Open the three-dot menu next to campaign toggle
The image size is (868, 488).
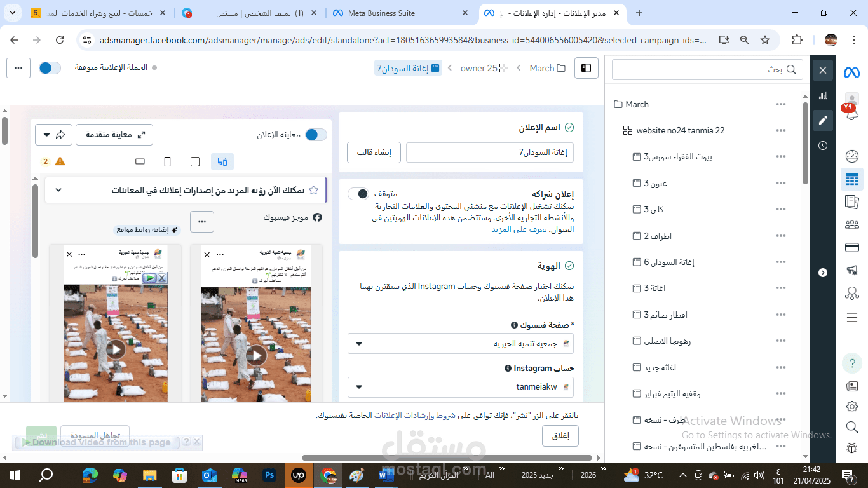tap(18, 68)
